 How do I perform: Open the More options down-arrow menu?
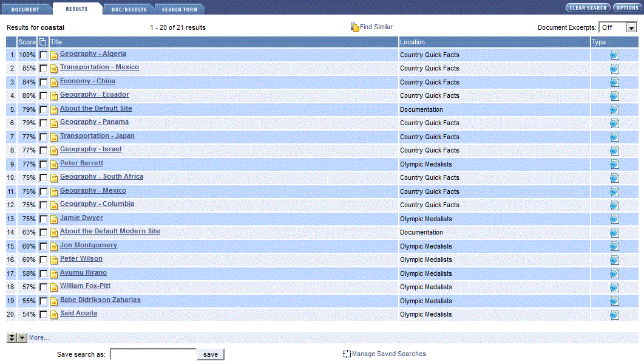[22, 338]
